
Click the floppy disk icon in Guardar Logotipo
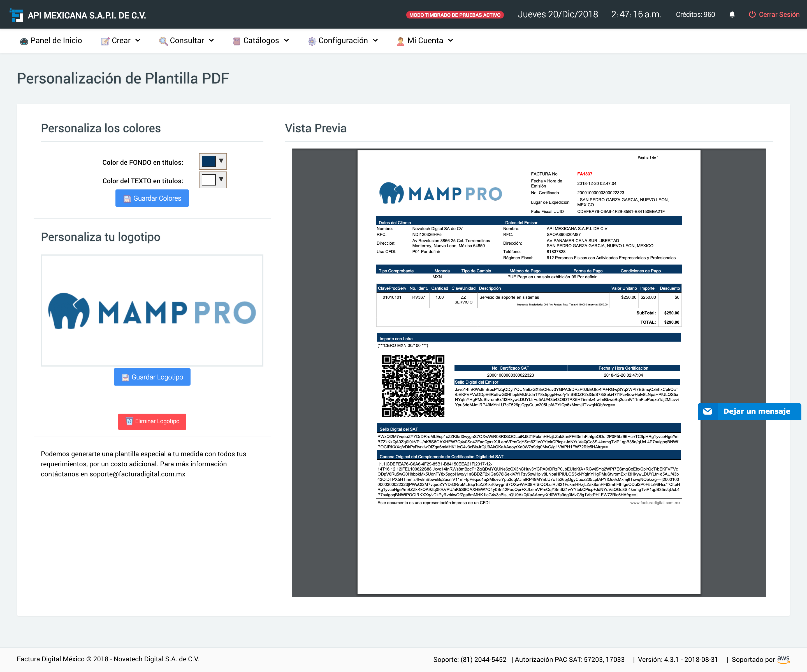[x=125, y=378]
